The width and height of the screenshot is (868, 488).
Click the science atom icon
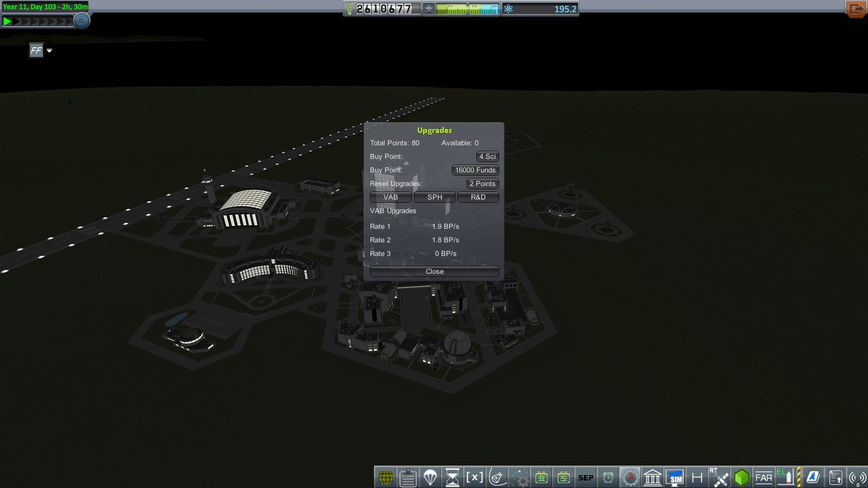508,9
